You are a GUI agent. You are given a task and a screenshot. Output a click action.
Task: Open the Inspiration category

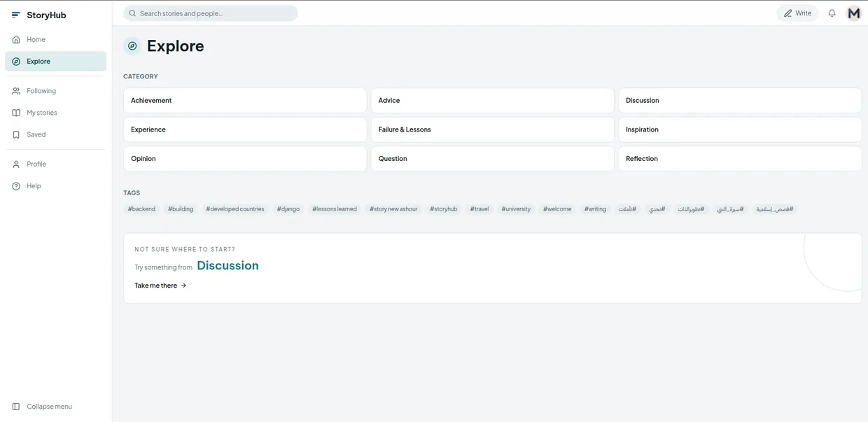click(740, 129)
